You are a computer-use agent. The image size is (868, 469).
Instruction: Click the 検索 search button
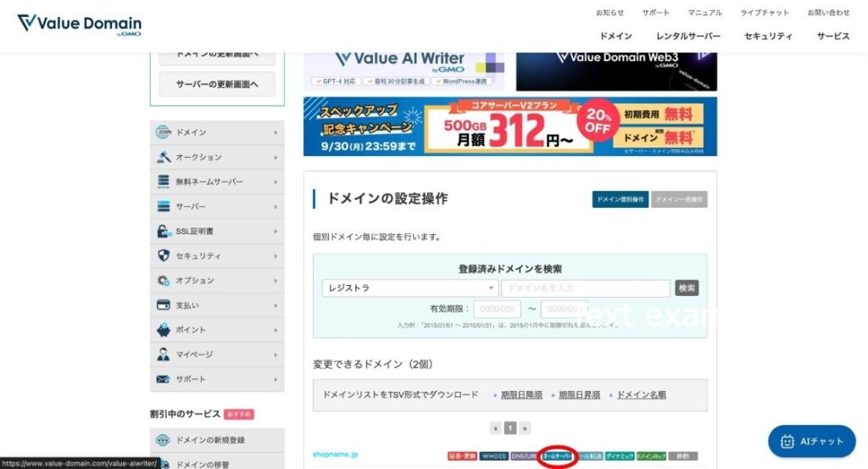pyautogui.click(x=687, y=288)
